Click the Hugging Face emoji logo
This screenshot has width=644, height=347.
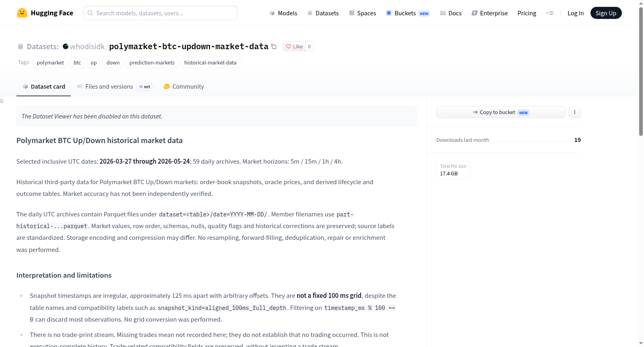tap(22, 13)
